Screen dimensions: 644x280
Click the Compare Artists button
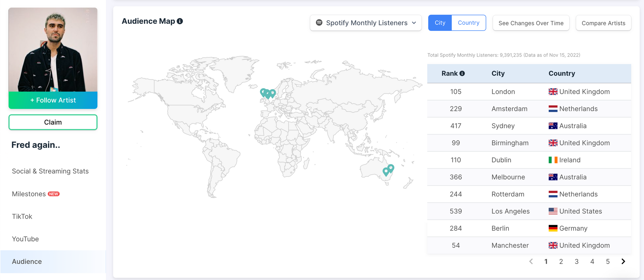point(603,23)
